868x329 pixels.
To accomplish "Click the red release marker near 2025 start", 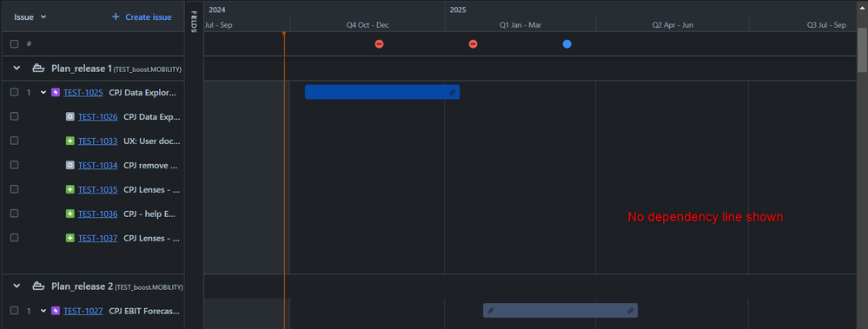I will point(474,43).
